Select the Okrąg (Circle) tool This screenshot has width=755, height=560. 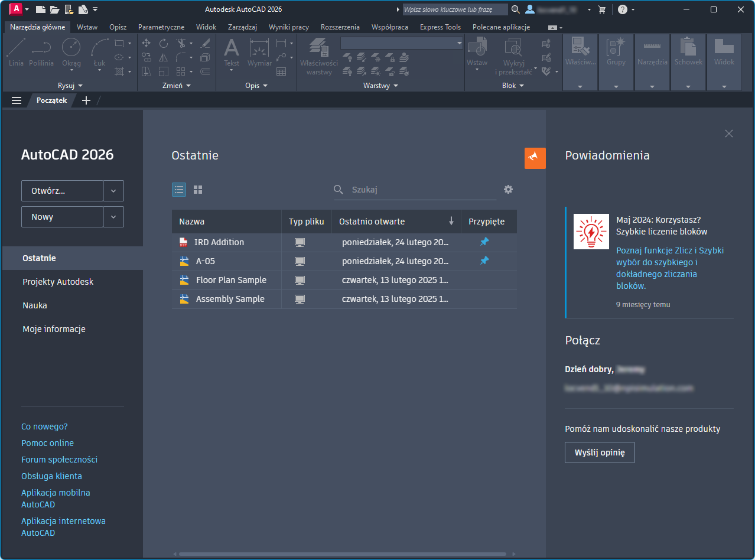71,52
